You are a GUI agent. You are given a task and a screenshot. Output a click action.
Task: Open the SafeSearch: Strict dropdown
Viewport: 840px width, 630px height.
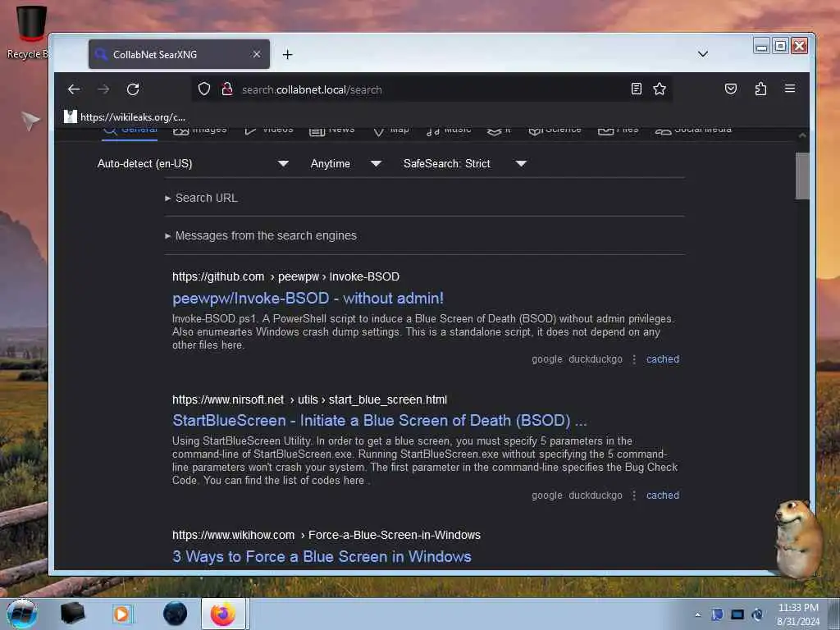465,163
